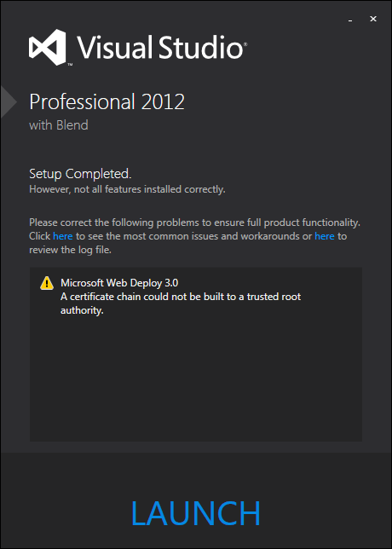Image resolution: width=392 pixels, height=549 pixels.
Task: Click 'However, not all features installed correctly' text
Action: [127, 189]
